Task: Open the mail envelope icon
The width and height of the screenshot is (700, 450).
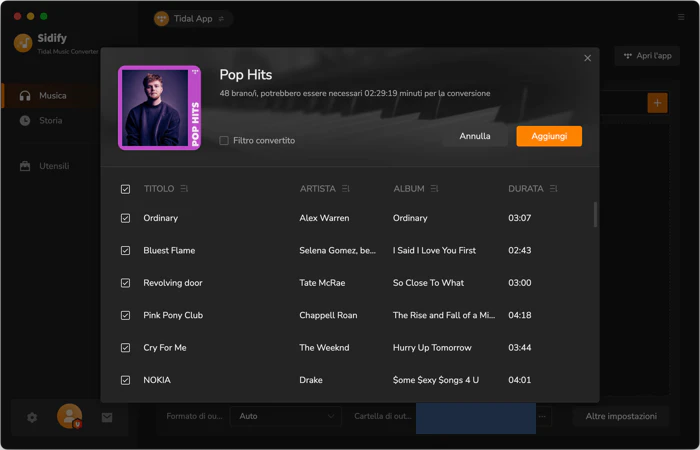Action: 107,417
